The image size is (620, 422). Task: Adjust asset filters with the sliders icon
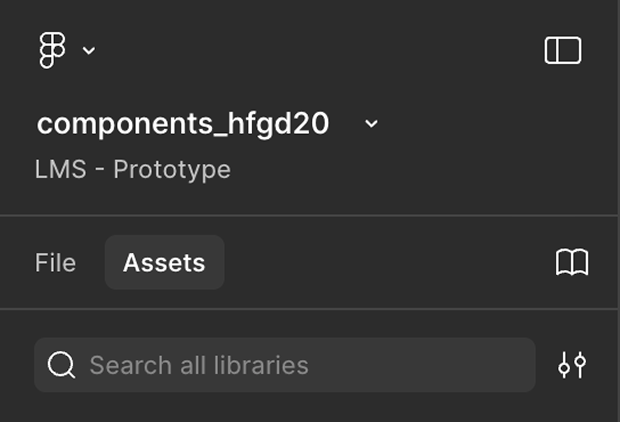572,365
